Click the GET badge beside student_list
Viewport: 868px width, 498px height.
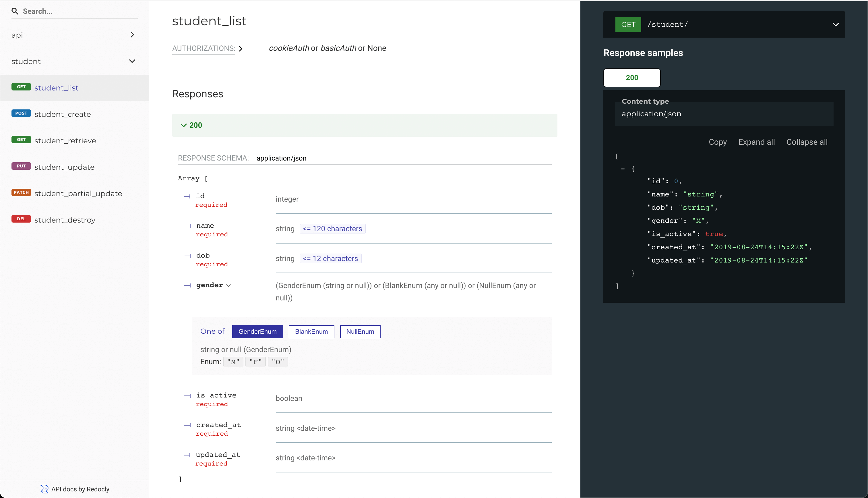pyautogui.click(x=21, y=87)
